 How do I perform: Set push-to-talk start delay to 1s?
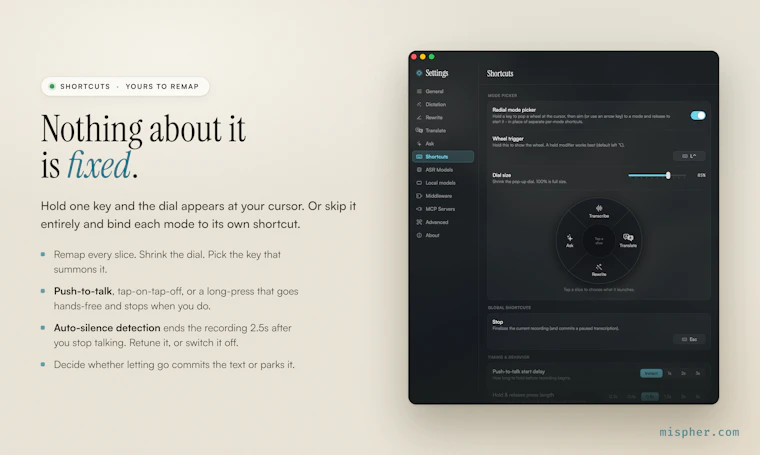pos(669,373)
